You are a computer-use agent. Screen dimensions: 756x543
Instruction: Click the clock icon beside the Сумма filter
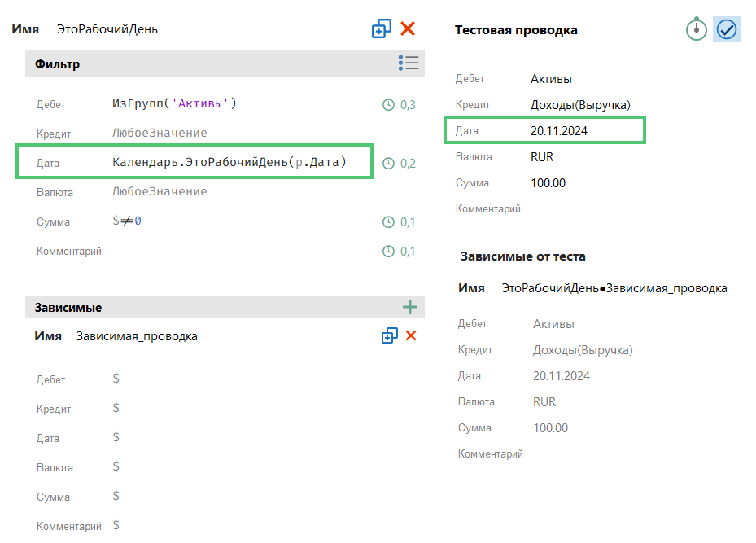(388, 222)
